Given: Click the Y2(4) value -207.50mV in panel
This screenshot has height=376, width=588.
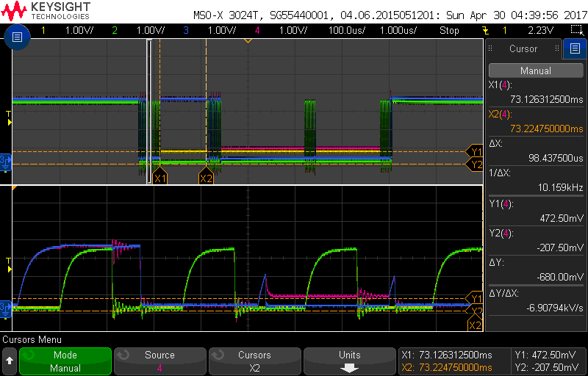Looking at the screenshot, I should (559, 247).
